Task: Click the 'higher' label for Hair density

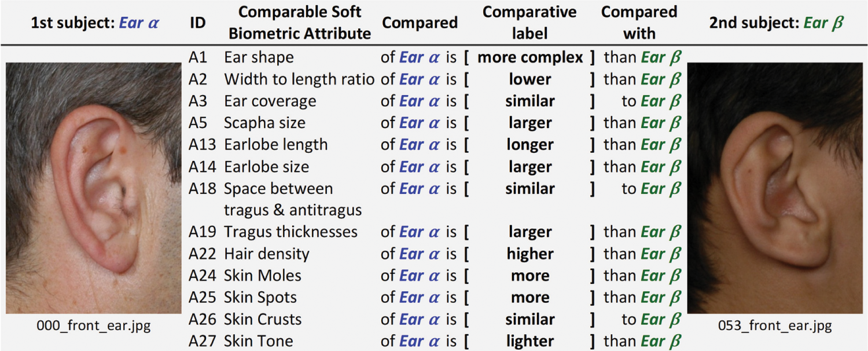Action: tap(530, 254)
